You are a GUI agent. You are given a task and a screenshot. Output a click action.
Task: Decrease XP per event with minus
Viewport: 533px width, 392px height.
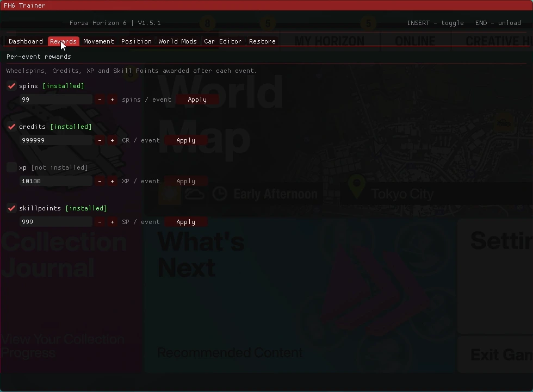coord(100,181)
